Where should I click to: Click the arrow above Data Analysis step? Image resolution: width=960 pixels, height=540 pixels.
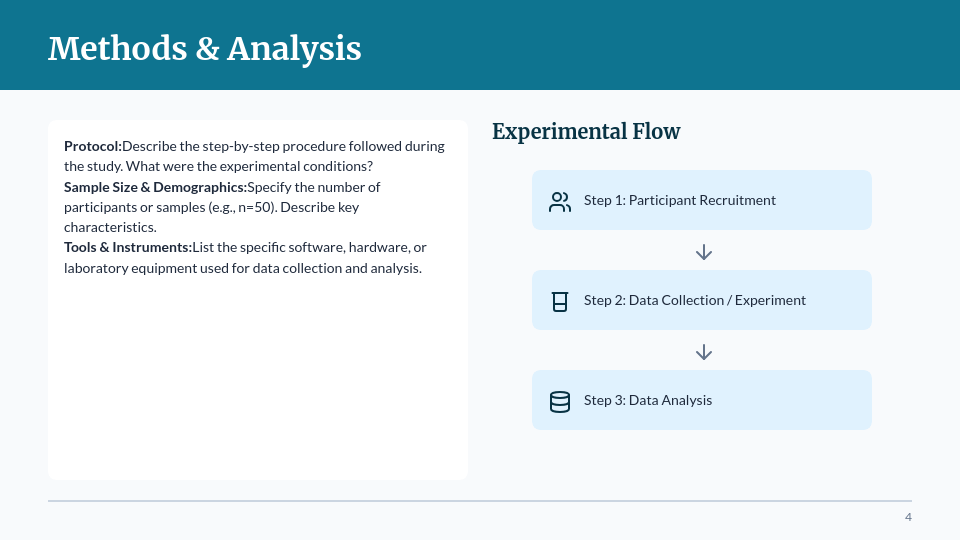(704, 352)
